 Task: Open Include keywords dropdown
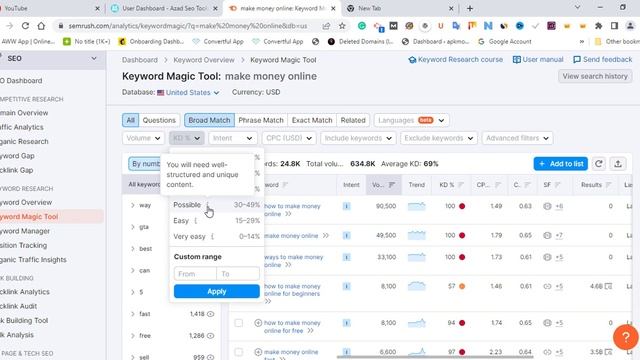(x=358, y=138)
